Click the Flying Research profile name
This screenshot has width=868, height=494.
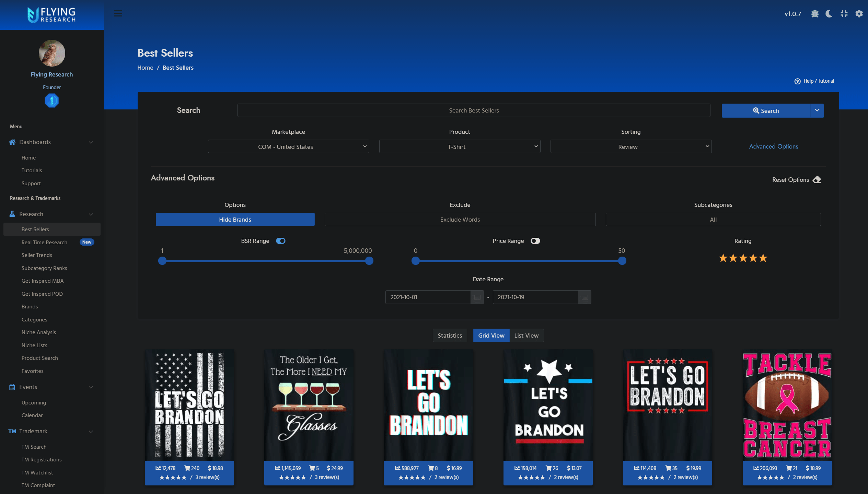click(52, 74)
